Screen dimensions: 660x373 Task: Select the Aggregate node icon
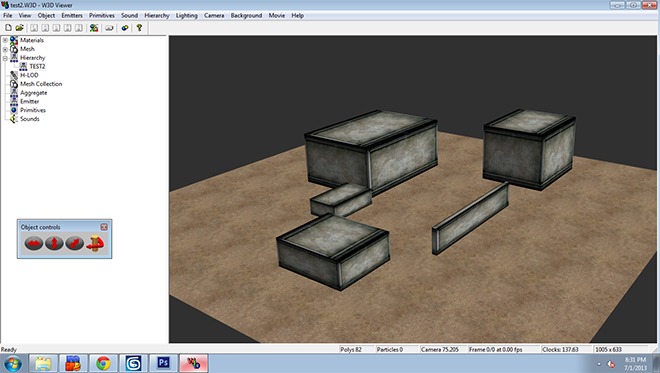click(x=14, y=93)
